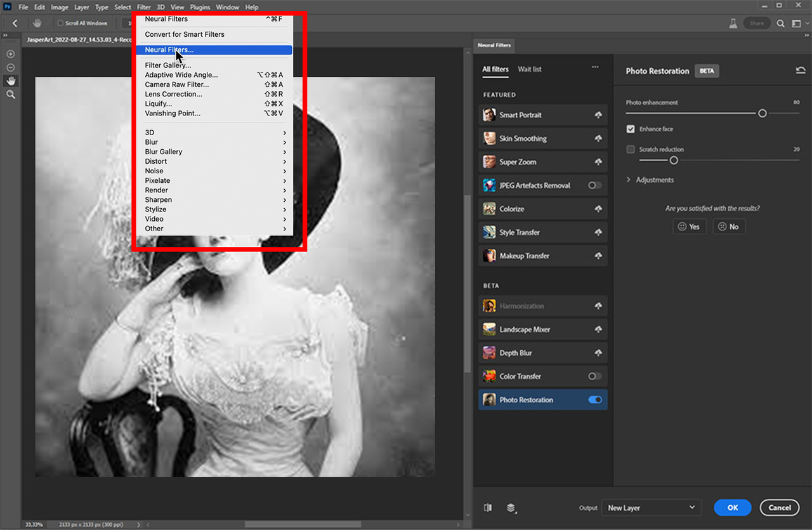Enable the JPEG Artefacts Removal toggle
The image size is (812, 530).
594,185
